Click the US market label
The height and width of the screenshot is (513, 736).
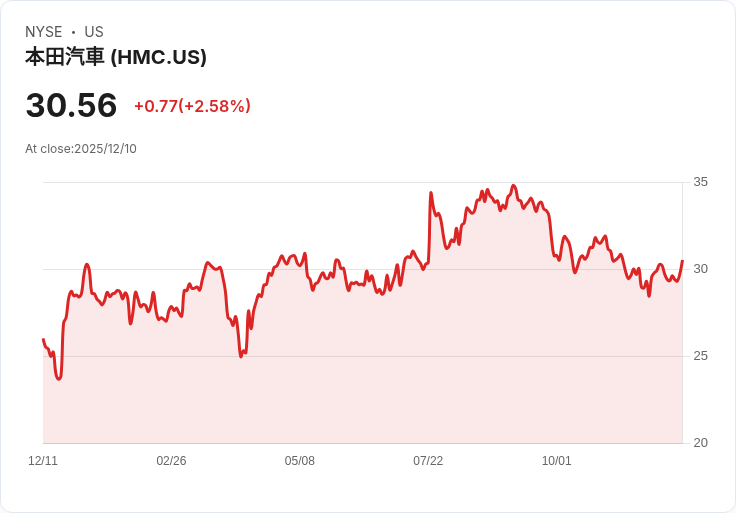click(94, 32)
